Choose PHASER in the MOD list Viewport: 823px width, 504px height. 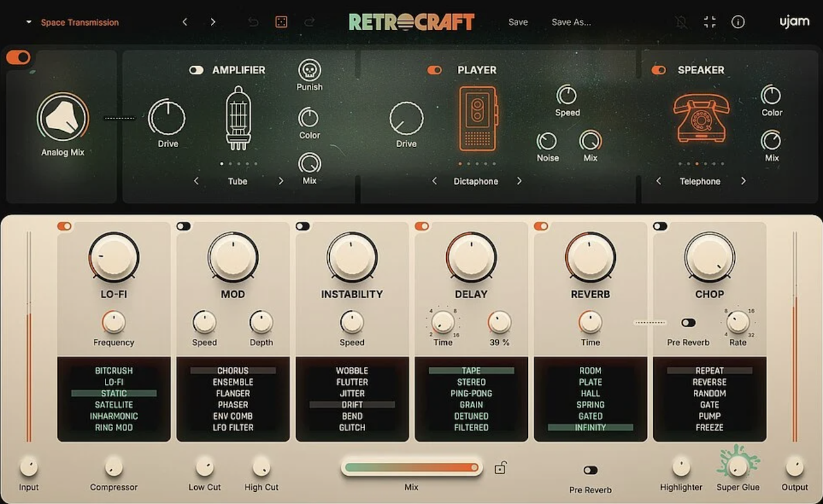(x=233, y=405)
